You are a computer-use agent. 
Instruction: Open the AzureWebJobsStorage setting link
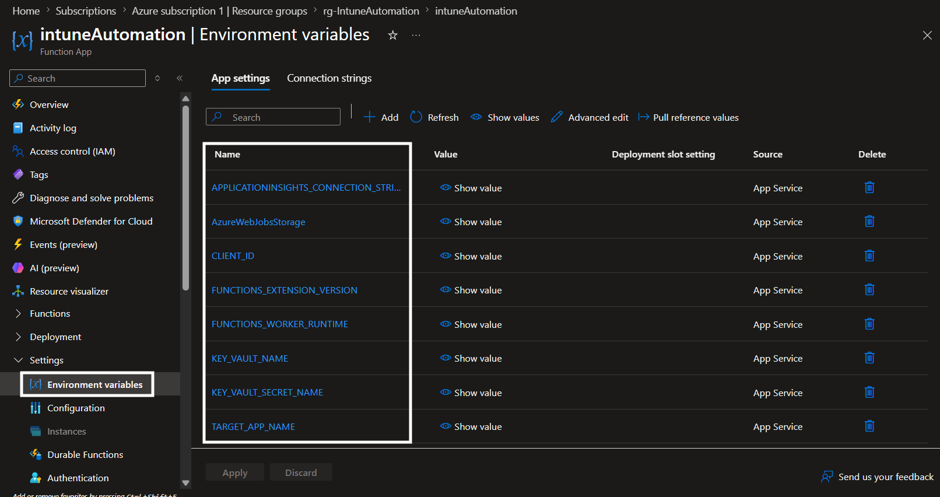click(x=258, y=222)
